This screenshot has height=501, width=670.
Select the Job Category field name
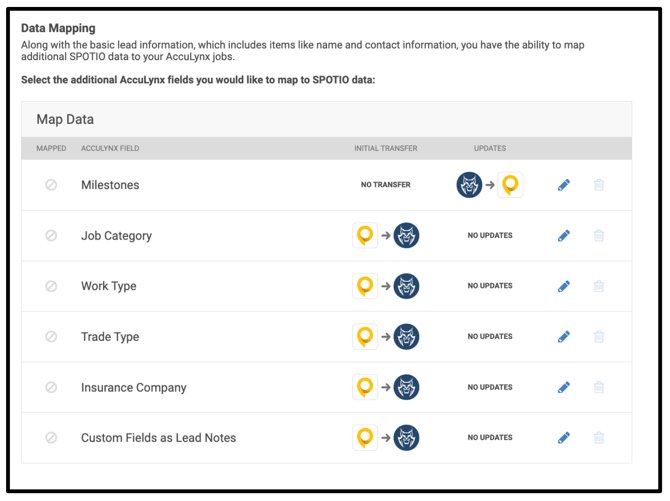coord(117,236)
